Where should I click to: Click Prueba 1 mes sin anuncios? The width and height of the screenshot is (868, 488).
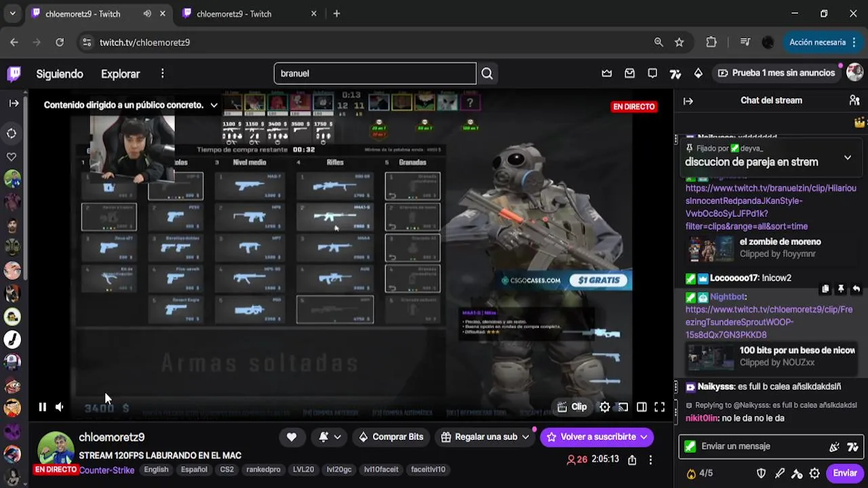776,73
